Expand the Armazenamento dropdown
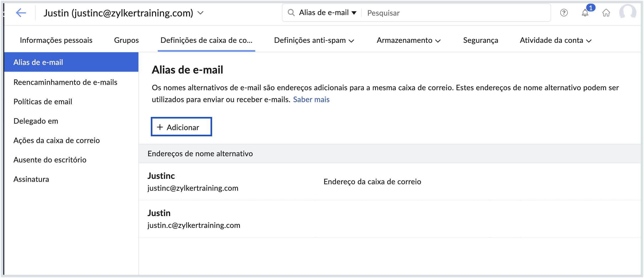The width and height of the screenshot is (644, 278). [408, 40]
